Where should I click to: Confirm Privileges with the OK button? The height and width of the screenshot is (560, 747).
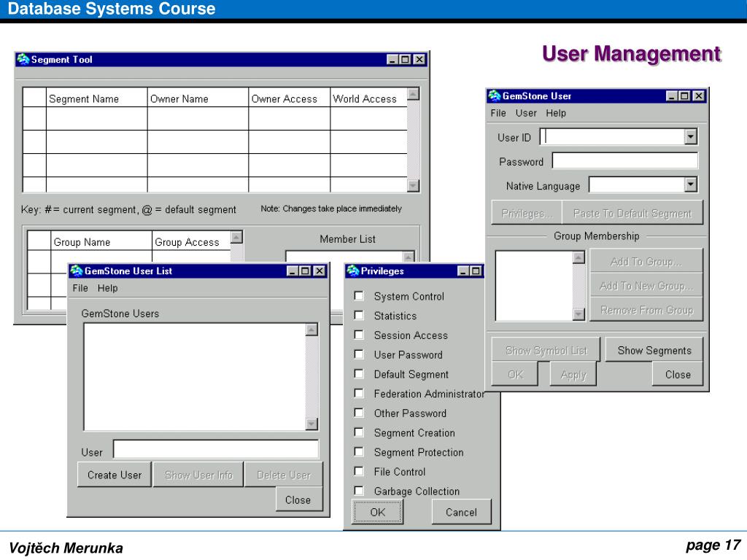pos(378,512)
